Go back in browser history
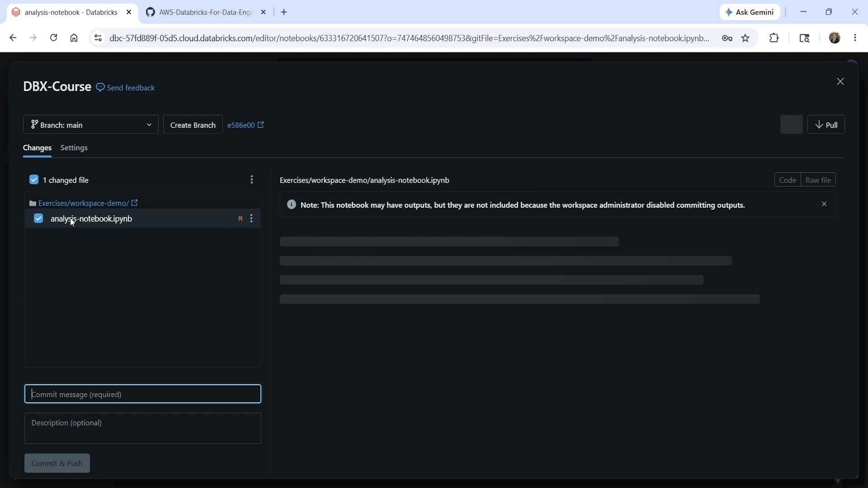868x488 pixels. coord(13,38)
